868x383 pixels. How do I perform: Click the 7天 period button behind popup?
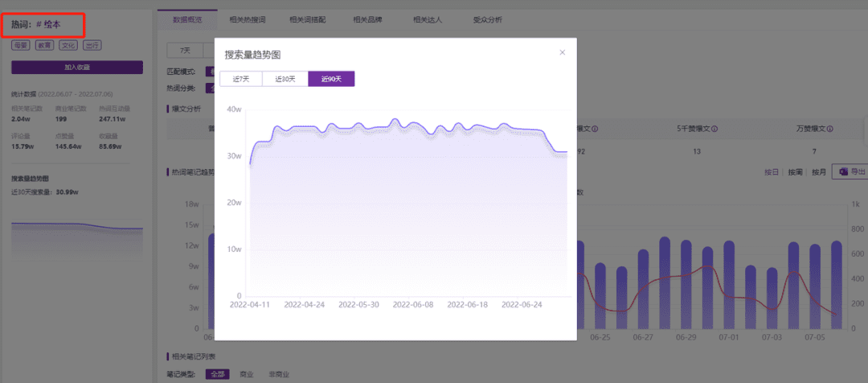tap(186, 51)
